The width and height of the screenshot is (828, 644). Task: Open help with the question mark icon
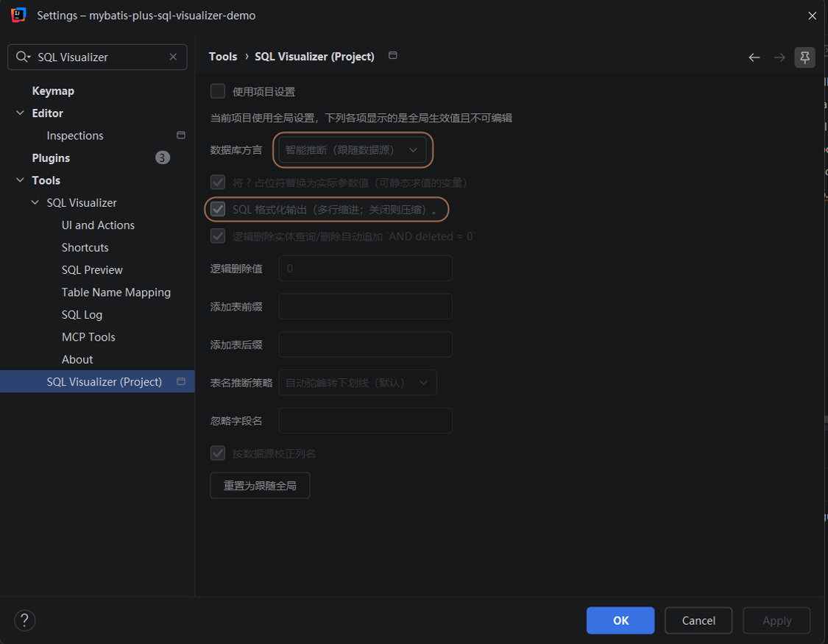click(x=24, y=620)
